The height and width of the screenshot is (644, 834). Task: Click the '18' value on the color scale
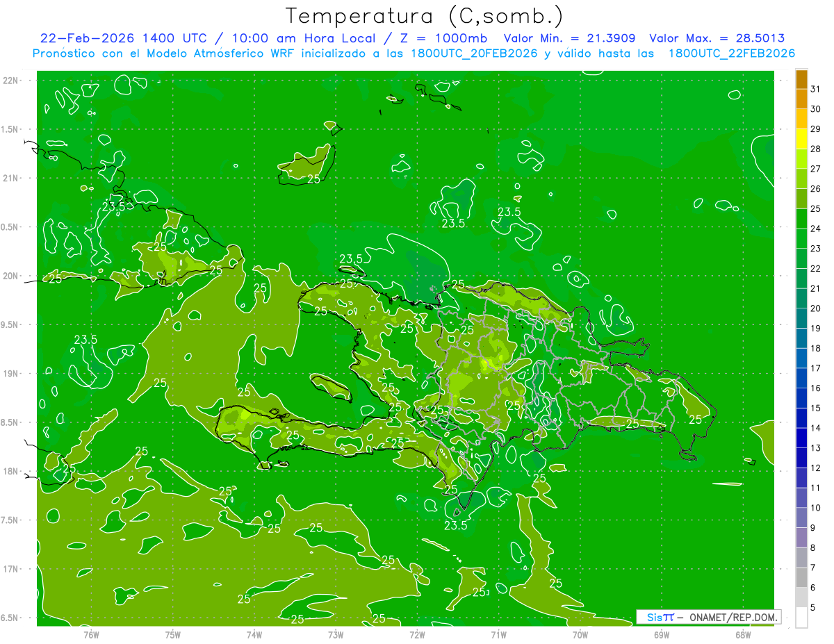click(x=816, y=348)
